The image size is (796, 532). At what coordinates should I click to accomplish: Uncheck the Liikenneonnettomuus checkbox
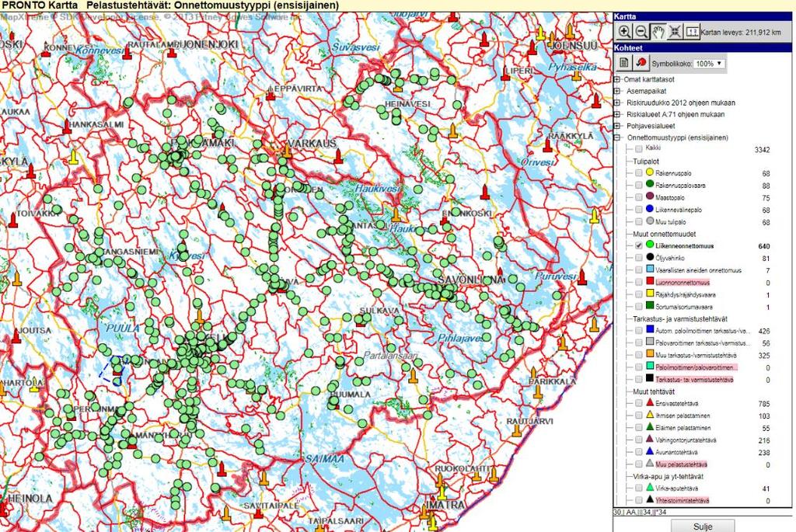click(639, 245)
